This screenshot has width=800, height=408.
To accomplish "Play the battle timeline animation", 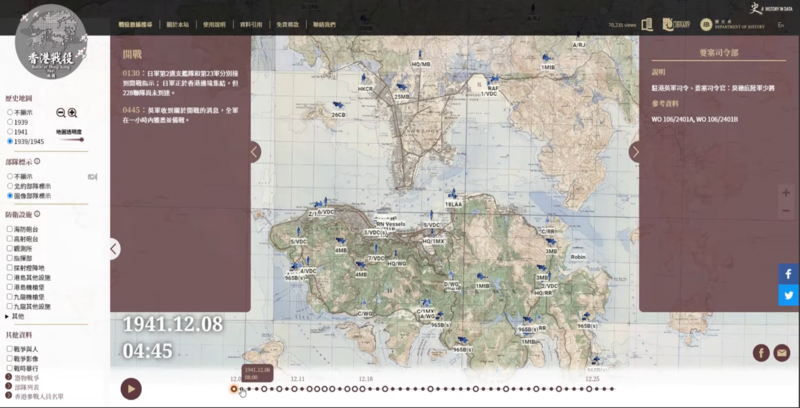I will point(131,388).
